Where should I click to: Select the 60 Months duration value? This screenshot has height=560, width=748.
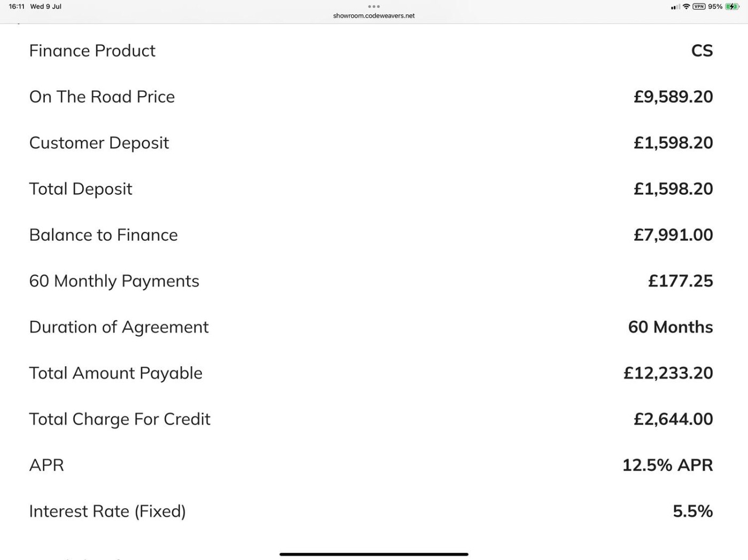(x=670, y=327)
